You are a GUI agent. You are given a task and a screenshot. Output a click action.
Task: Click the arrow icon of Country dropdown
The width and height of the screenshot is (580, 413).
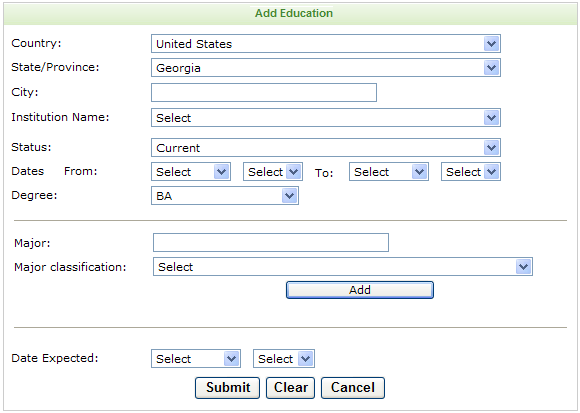tap(491, 44)
